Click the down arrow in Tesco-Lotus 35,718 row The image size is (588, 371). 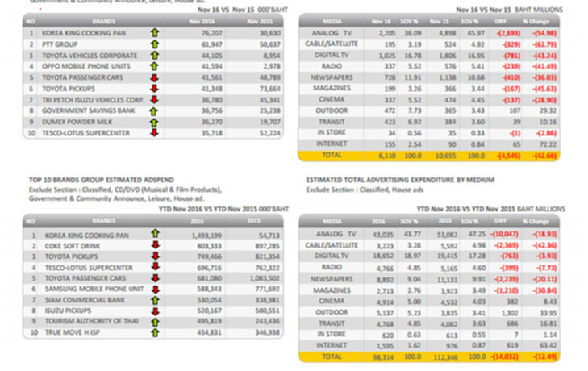154,132
